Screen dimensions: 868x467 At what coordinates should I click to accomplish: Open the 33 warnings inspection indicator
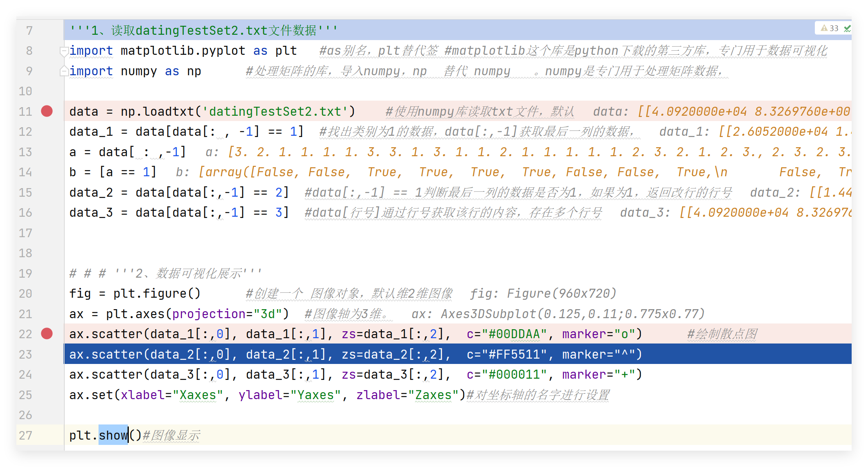tap(830, 28)
